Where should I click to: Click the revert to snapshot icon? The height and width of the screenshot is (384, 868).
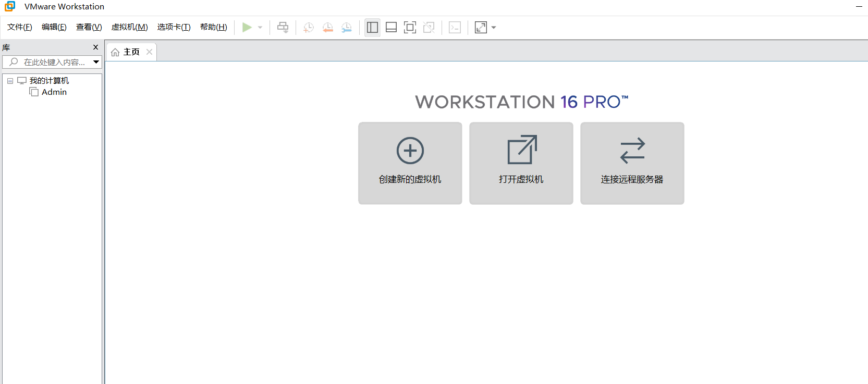pos(327,28)
